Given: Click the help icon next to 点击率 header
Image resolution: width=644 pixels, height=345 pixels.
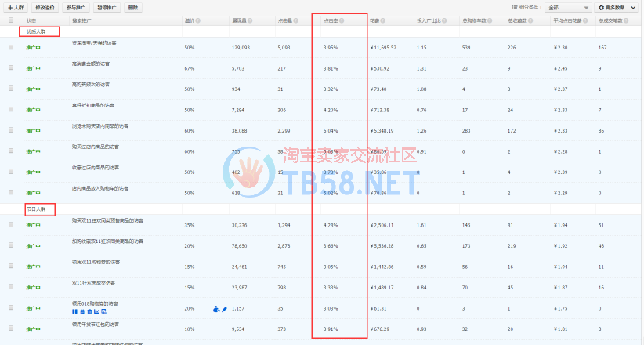Looking at the screenshot, I should coord(343,20).
